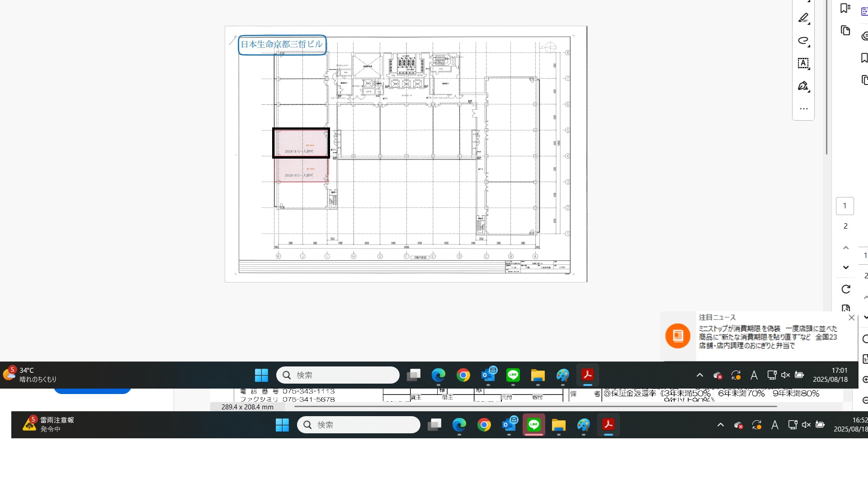Image resolution: width=868 pixels, height=488 pixels.
Task: Open the 34°C weather widget
Action: click(x=30, y=375)
